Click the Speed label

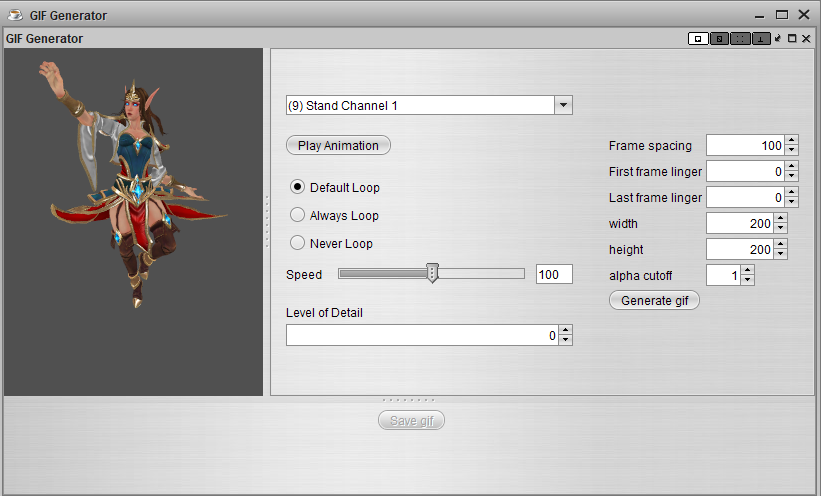tap(304, 274)
